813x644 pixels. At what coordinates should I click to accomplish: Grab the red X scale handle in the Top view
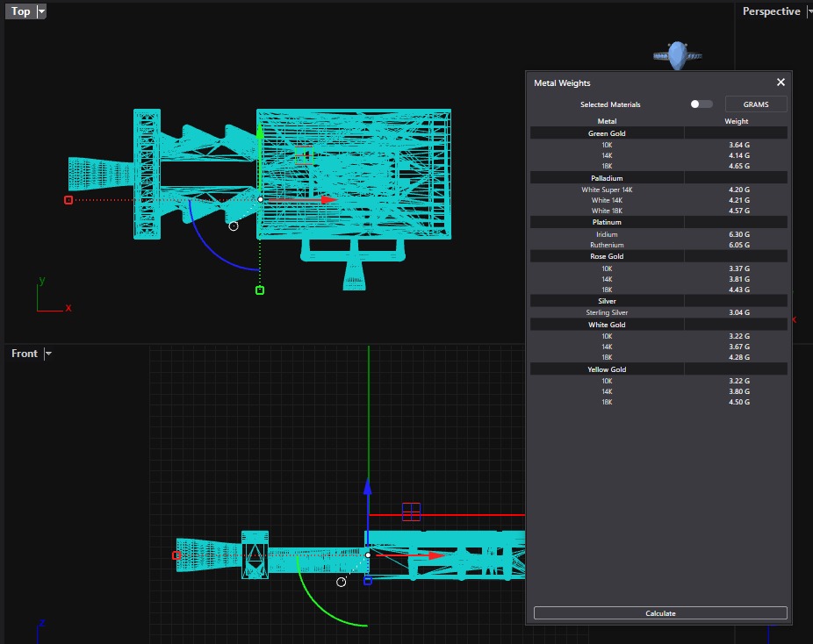point(68,200)
